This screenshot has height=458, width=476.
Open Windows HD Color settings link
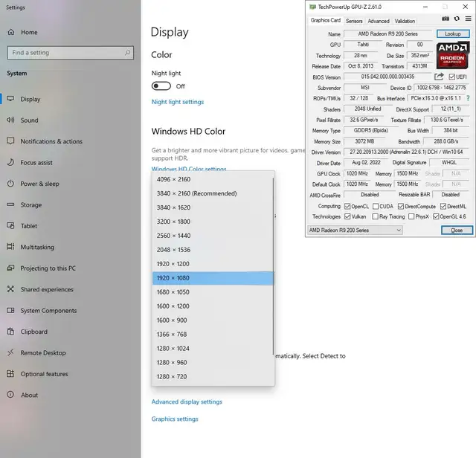click(x=189, y=169)
